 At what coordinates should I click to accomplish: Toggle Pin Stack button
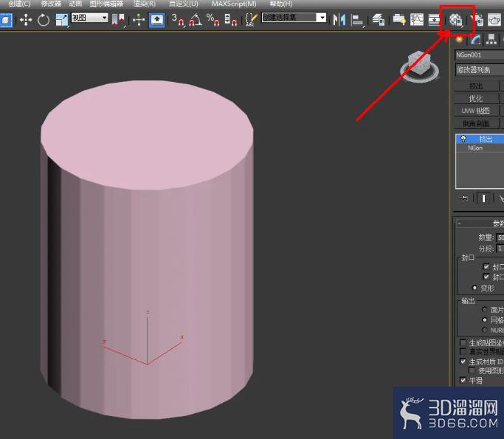[x=463, y=198]
